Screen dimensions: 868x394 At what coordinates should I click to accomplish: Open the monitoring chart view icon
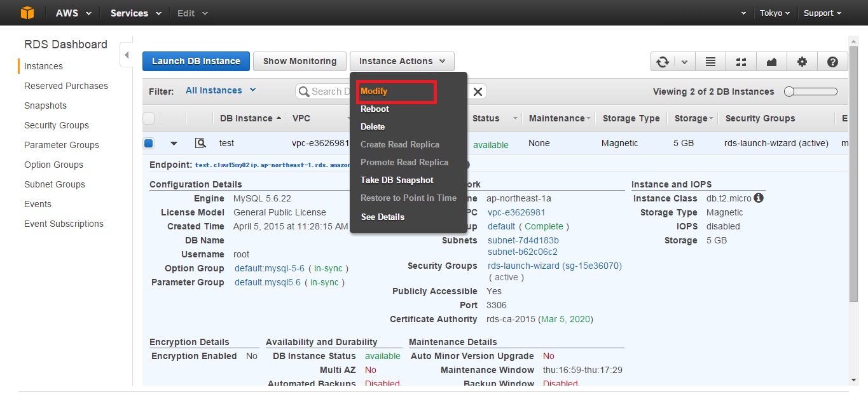771,62
